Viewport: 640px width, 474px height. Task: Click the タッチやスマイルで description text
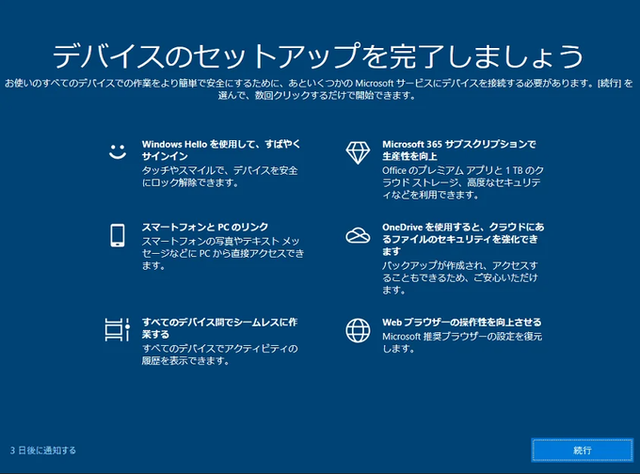pyautogui.click(x=220, y=176)
